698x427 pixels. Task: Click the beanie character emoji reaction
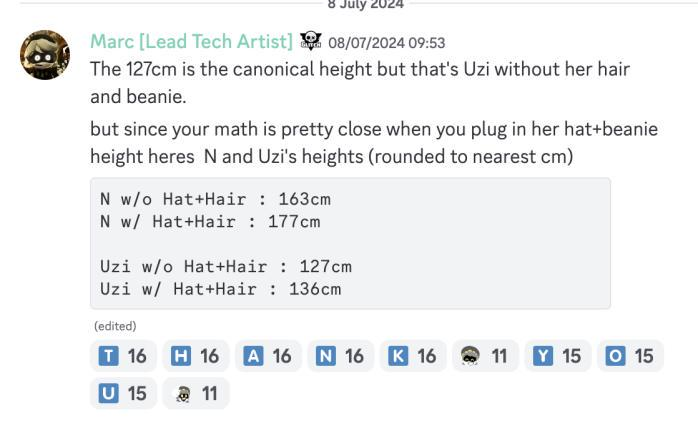[x=485, y=357]
